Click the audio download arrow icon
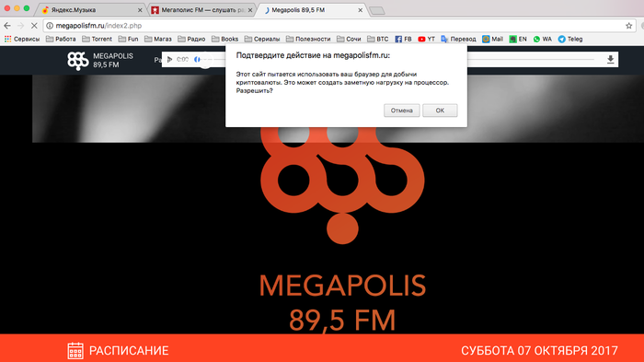The image size is (644, 362). [610, 60]
